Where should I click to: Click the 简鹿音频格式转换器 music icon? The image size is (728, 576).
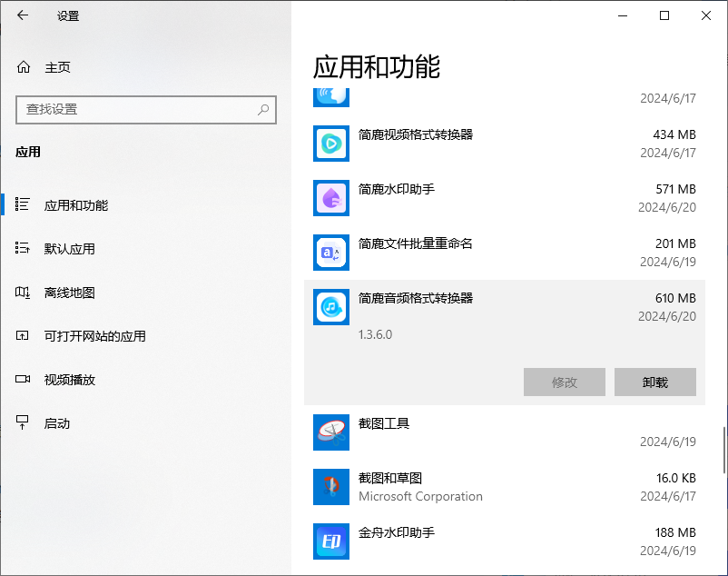[x=331, y=307]
